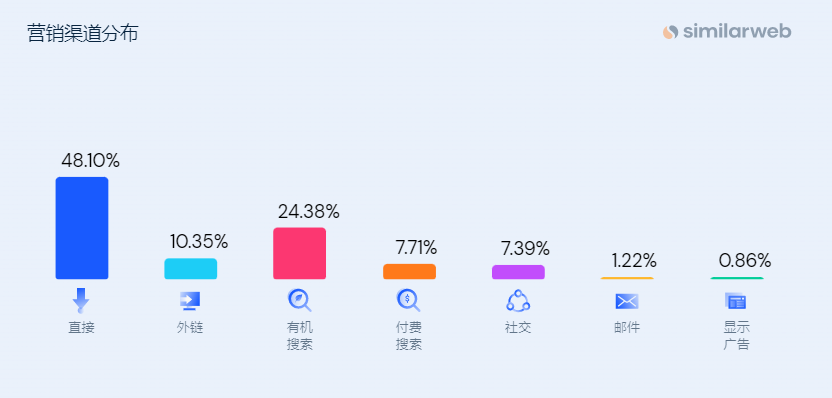Image resolution: width=832 pixels, height=398 pixels.
Task: Select the pink 24.38% organic search bar
Action: tap(299, 253)
